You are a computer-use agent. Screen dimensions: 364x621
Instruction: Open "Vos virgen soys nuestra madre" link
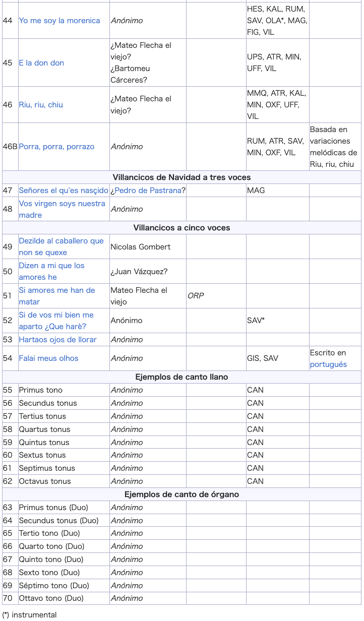[x=62, y=209]
